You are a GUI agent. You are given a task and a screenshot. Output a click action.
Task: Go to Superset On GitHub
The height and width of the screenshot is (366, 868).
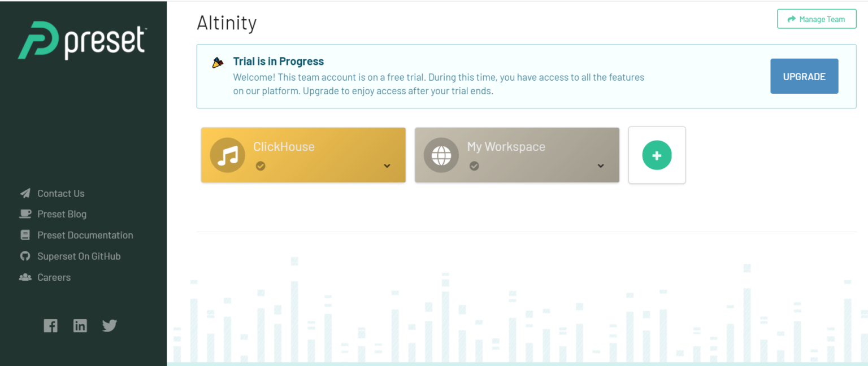click(79, 256)
